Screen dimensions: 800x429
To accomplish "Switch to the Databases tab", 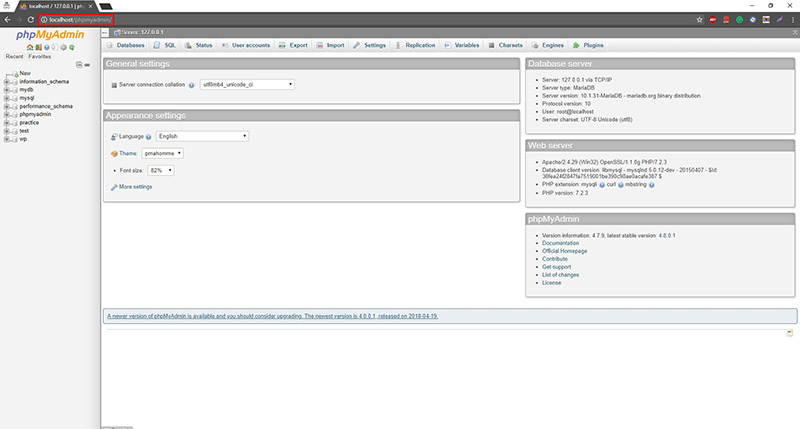I will coord(126,45).
